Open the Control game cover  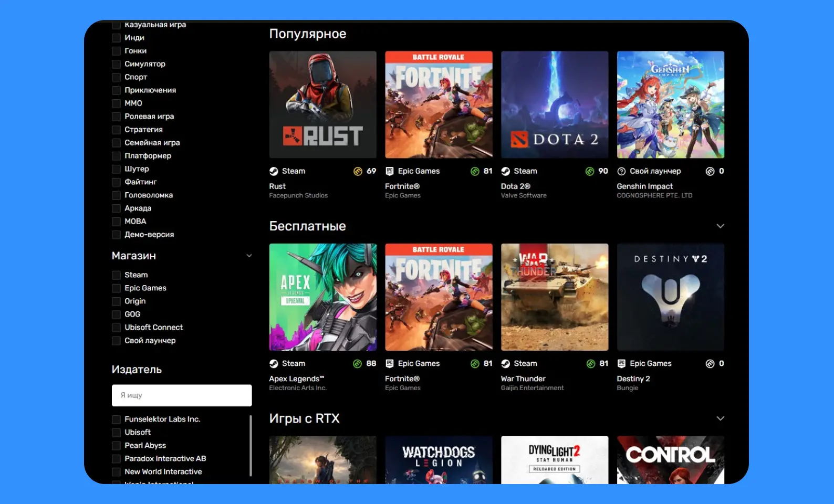coord(671,460)
